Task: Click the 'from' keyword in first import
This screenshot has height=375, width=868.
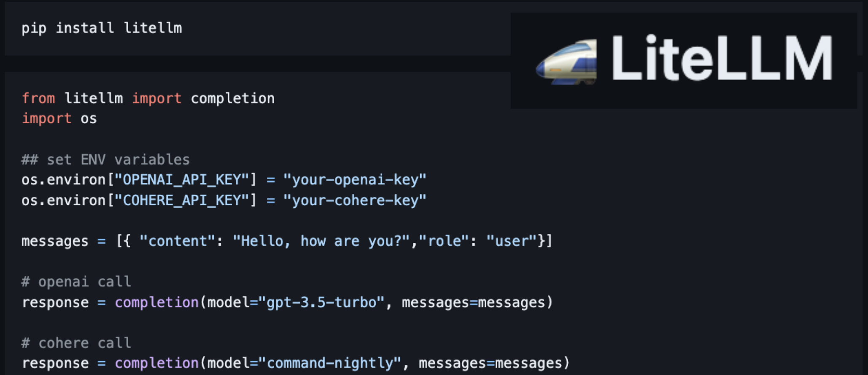Action: (x=38, y=98)
